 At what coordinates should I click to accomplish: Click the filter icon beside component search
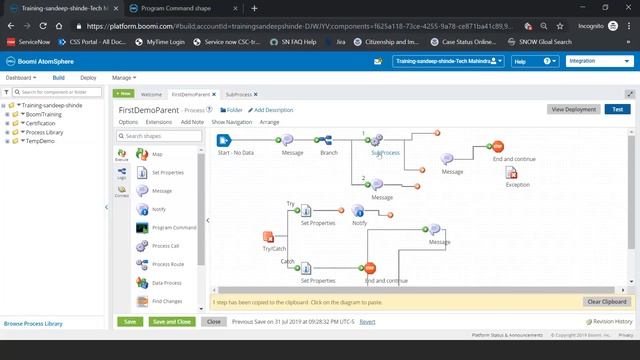click(x=6, y=92)
